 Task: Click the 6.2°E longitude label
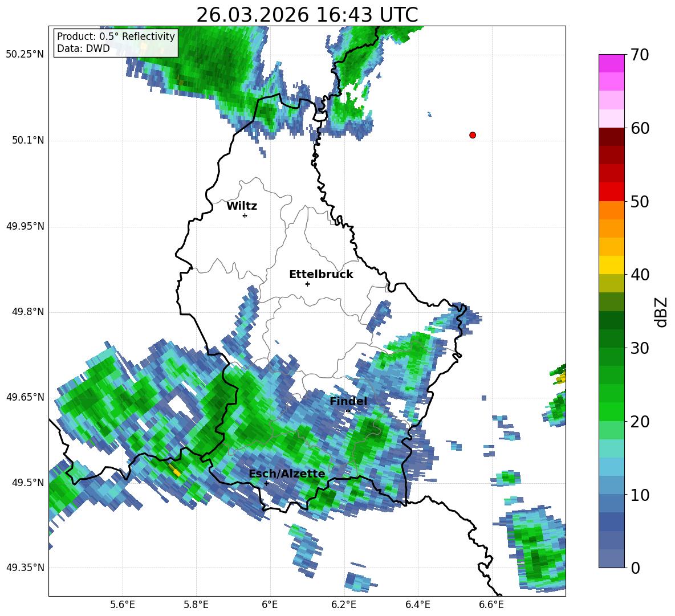coord(344,605)
